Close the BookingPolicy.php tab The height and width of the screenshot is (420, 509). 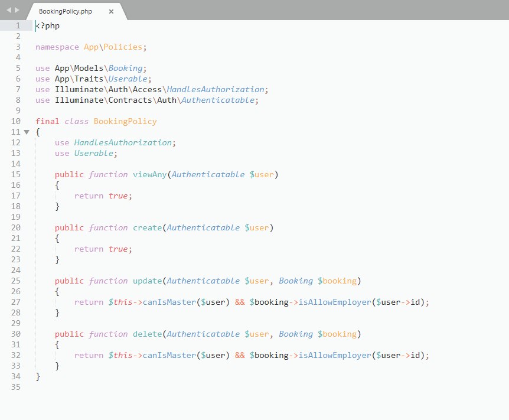click(x=111, y=11)
